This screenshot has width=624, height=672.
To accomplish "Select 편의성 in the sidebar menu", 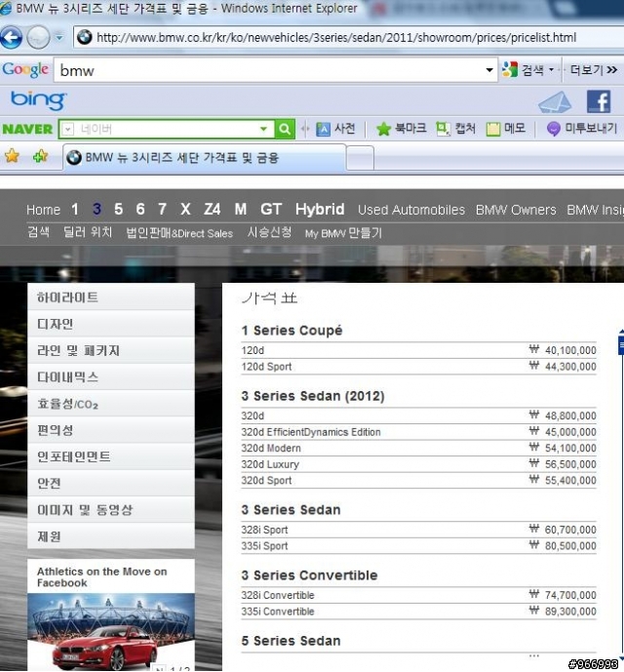I will [x=111, y=430].
